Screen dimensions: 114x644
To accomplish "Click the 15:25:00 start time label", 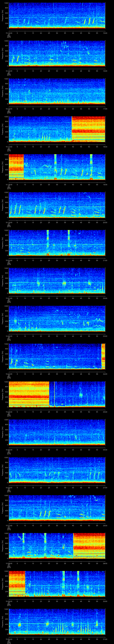I will 9,450.
